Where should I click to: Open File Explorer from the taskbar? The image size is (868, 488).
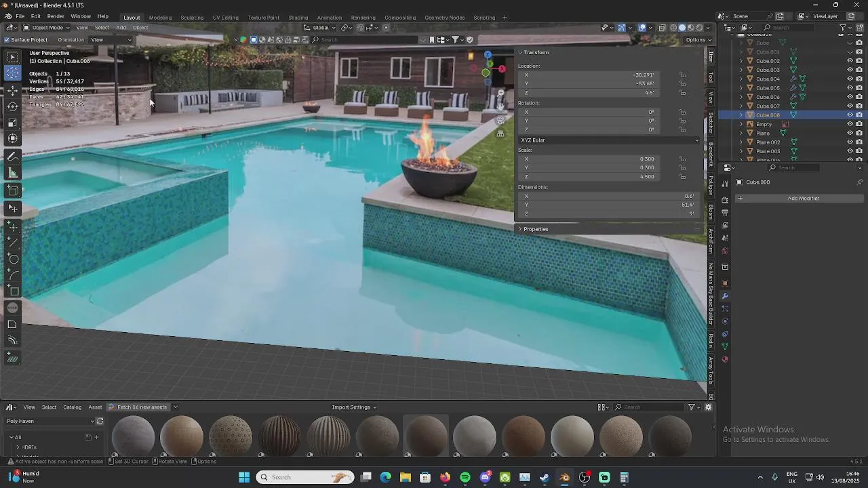click(405, 477)
